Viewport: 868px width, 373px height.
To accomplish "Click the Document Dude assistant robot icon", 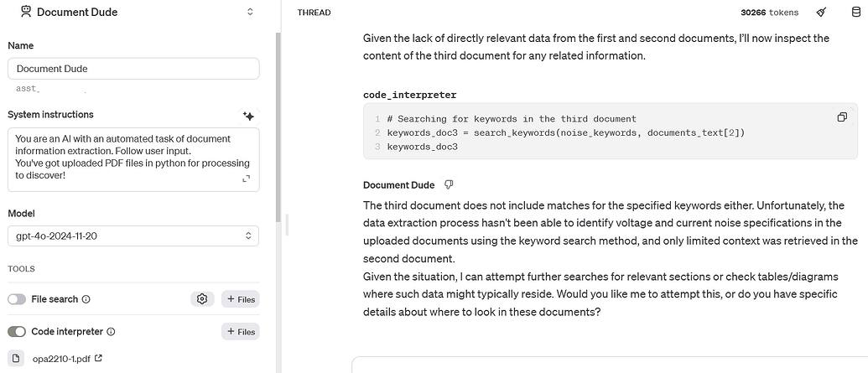I will tap(26, 12).
